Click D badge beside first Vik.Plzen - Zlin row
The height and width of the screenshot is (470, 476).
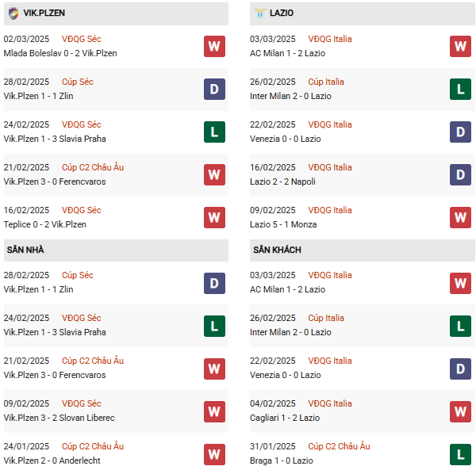214,89
